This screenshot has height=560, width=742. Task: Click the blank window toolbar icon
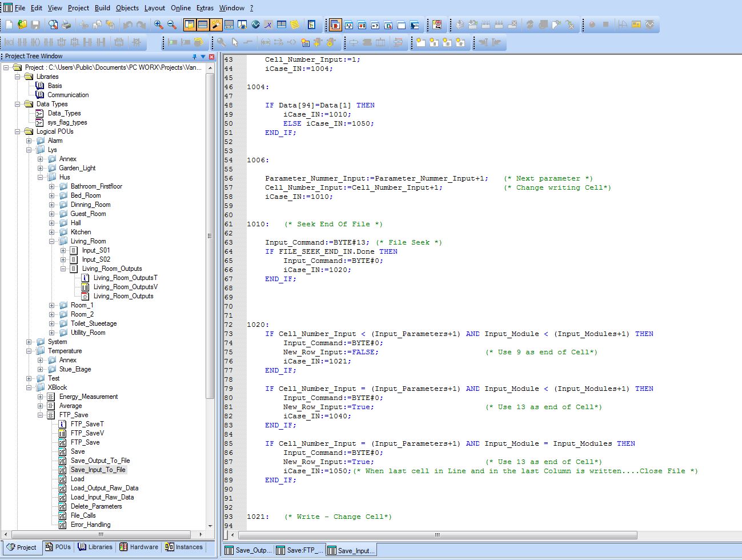pyautogui.click(x=401, y=25)
